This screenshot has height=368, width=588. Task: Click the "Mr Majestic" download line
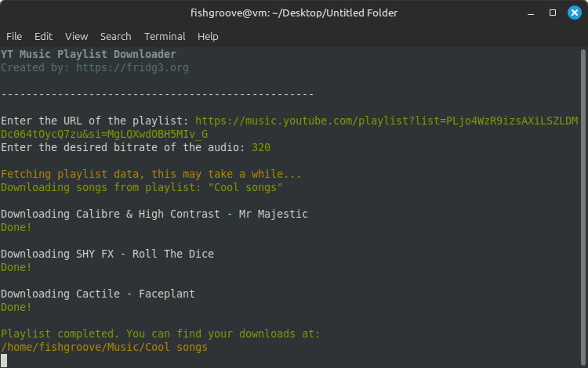pyautogui.click(x=154, y=214)
